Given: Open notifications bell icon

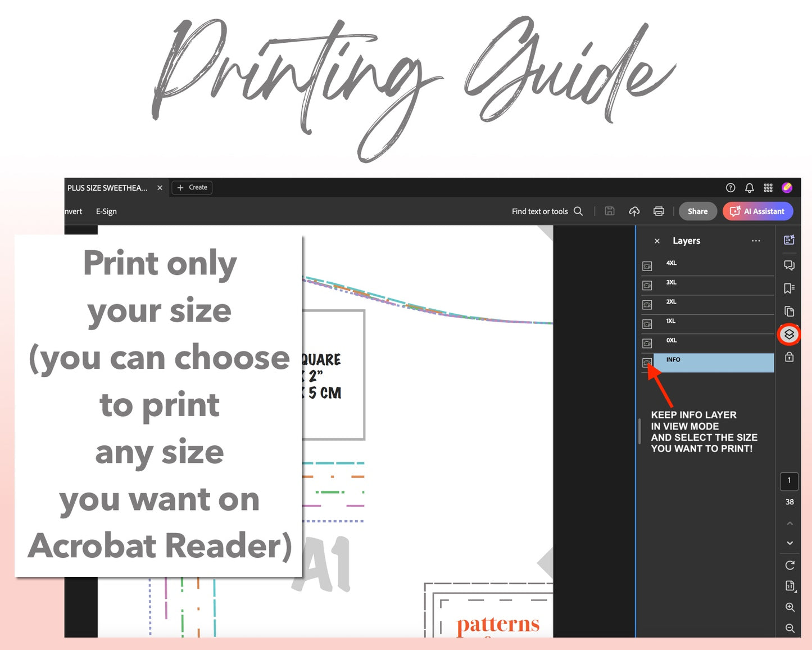Looking at the screenshot, I should click(x=749, y=188).
